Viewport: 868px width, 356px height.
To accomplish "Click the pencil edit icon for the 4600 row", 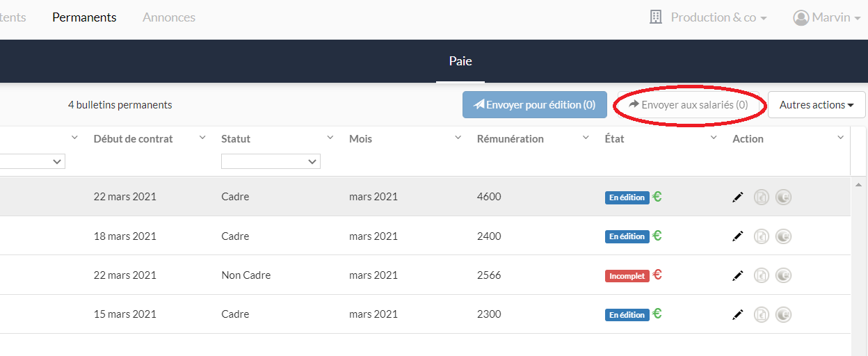I will pyautogui.click(x=738, y=197).
